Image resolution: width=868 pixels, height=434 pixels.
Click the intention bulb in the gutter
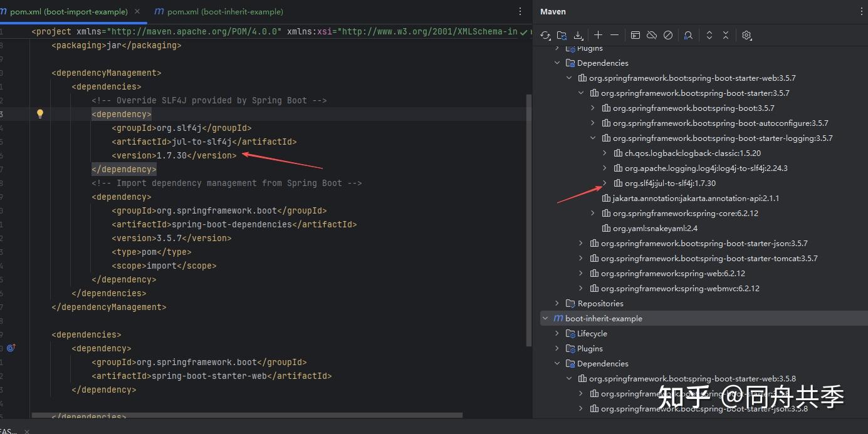(39, 113)
